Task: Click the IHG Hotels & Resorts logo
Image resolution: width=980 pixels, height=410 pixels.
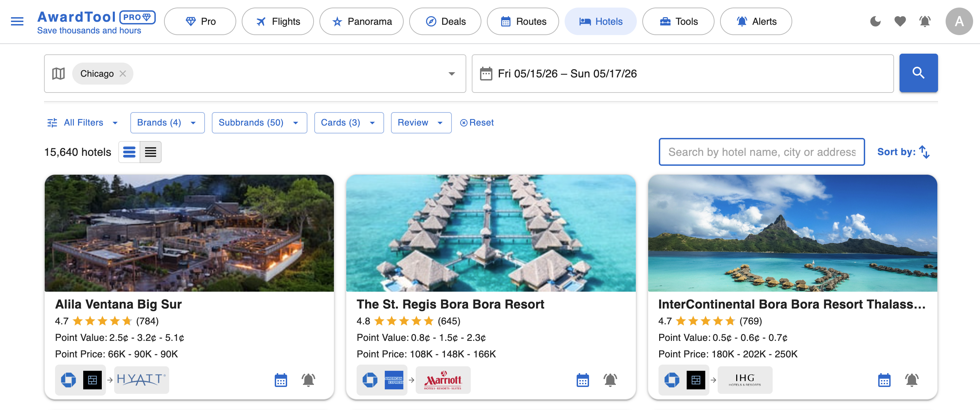Action: pyautogui.click(x=745, y=380)
